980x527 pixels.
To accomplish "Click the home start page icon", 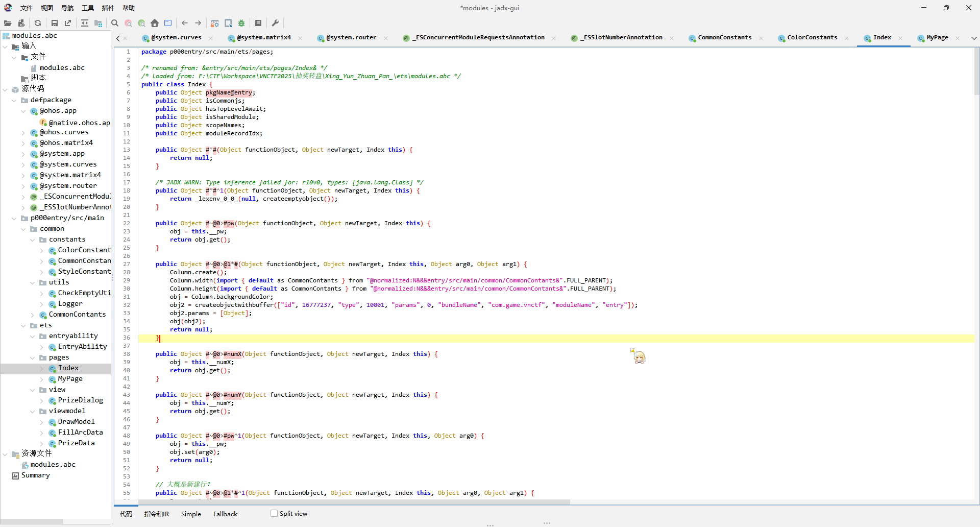I will 155,23.
